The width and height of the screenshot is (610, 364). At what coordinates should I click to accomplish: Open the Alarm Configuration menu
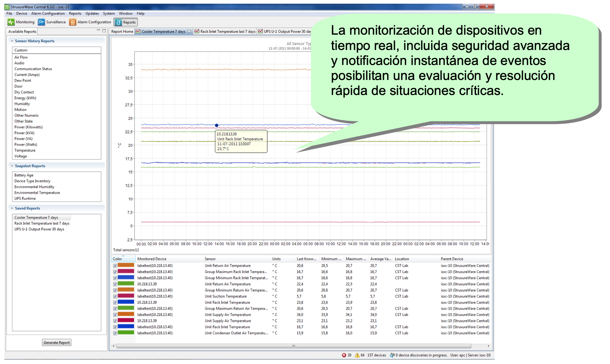[x=48, y=14]
